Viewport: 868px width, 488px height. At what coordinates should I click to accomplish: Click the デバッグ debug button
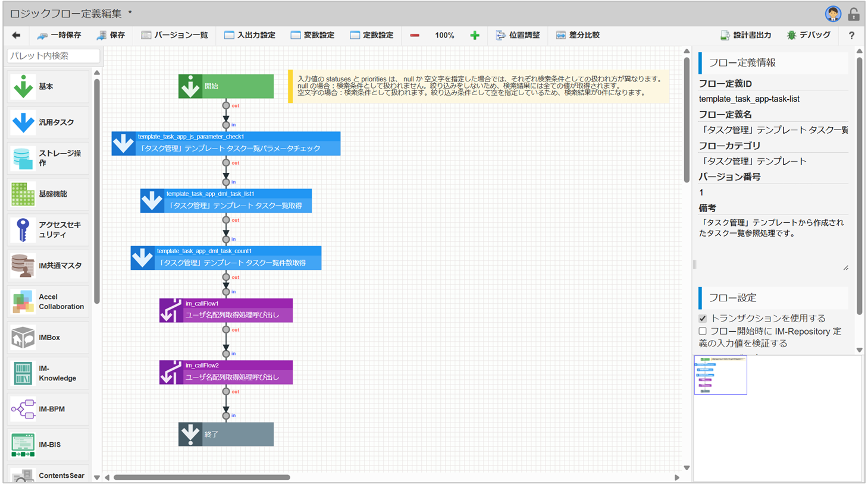(x=809, y=36)
